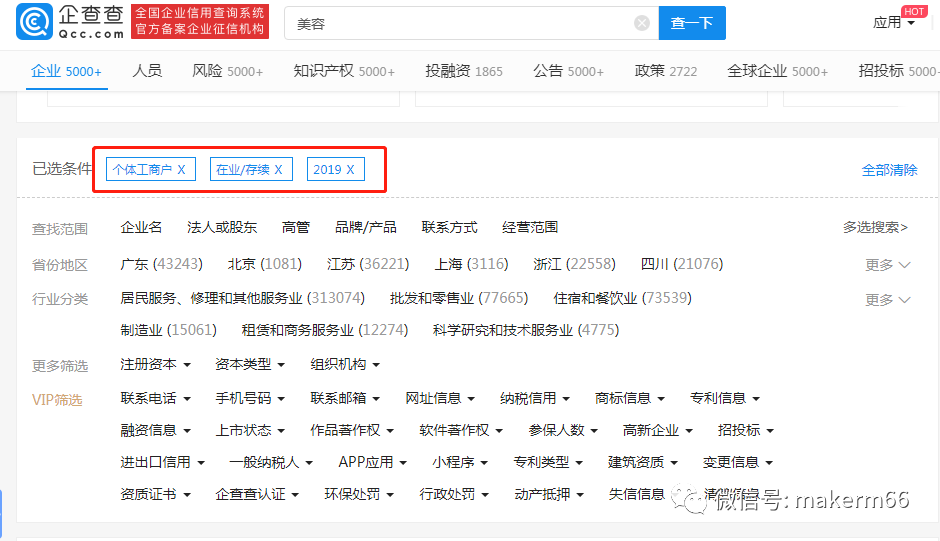Expand 更多 in the 行业分类 row
The image size is (940, 541).
click(x=887, y=300)
